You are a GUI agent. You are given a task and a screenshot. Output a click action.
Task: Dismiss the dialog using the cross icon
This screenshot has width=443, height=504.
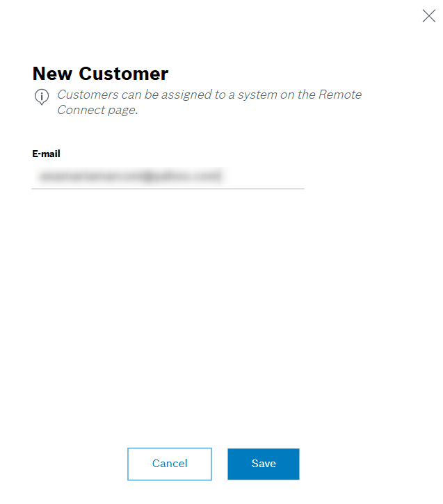point(429,16)
